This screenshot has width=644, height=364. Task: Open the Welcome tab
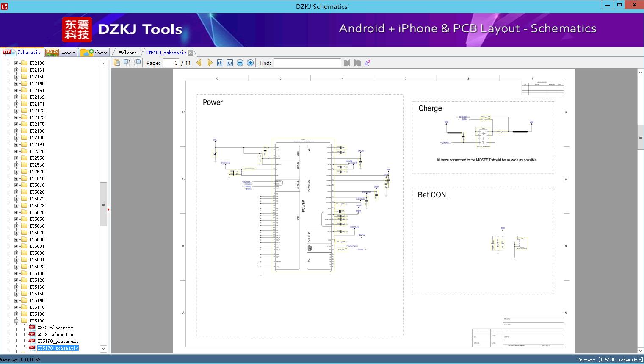128,53
